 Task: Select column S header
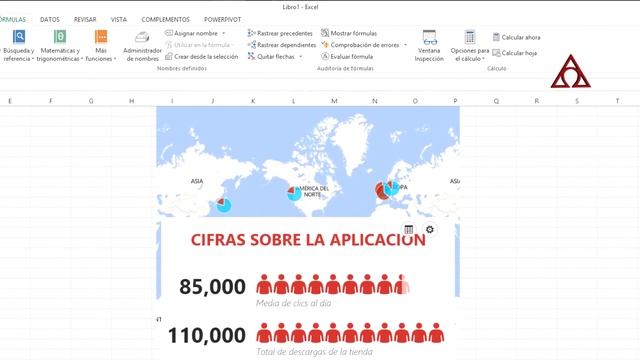[x=577, y=101]
